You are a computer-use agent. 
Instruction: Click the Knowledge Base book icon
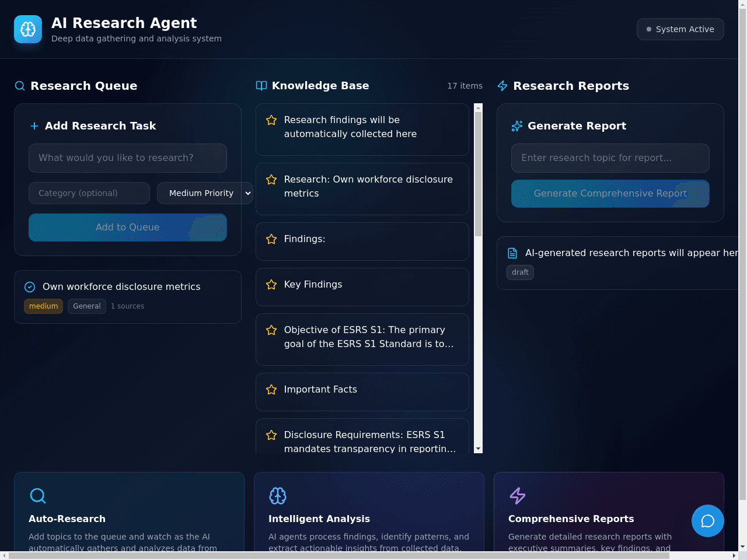[261, 86]
